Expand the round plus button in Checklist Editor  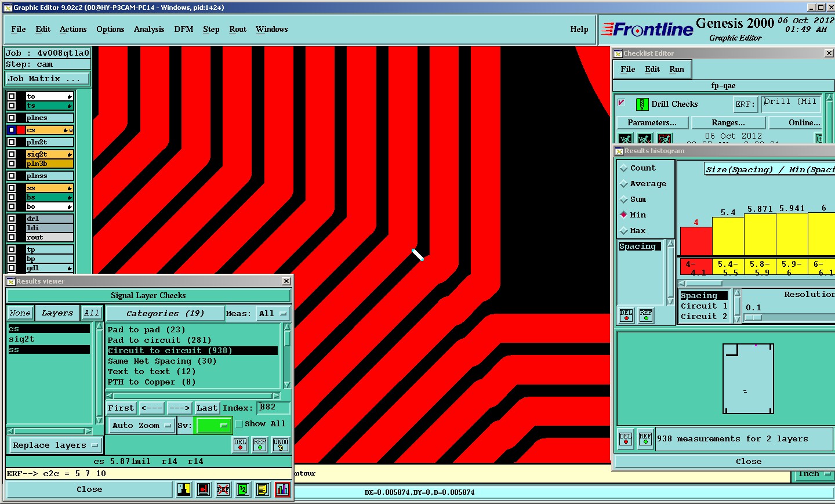click(x=819, y=139)
